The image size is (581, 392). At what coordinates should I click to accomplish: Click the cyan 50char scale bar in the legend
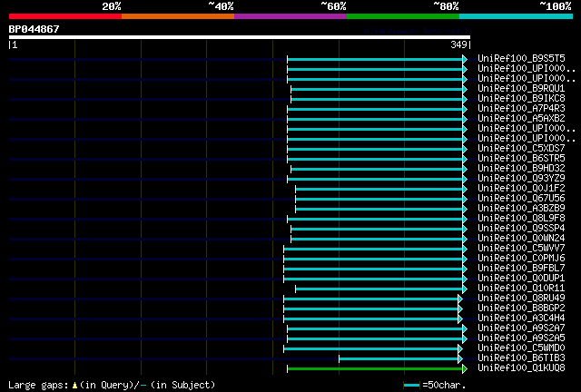pos(411,386)
